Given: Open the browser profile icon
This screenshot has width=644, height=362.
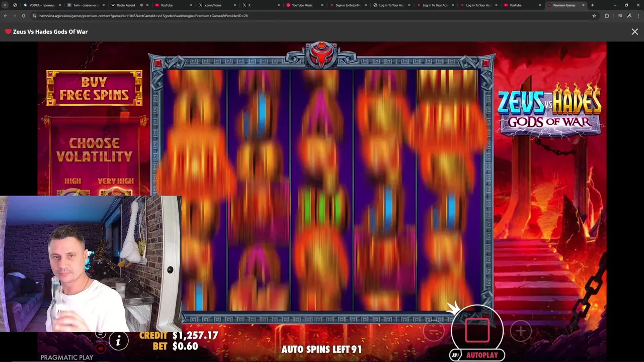Looking at the screenshot, I should (x=629, y=16).
